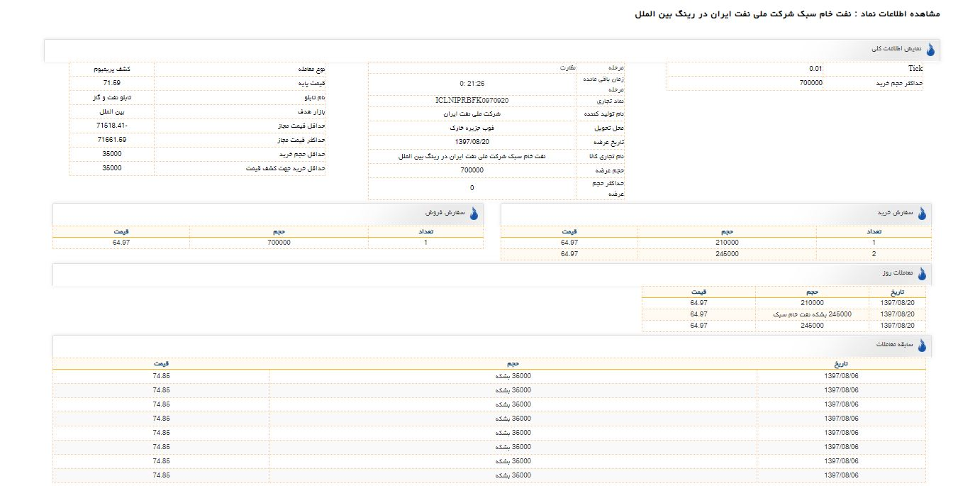Click the نام تولید کننده label
980x486 pixels.
click(605, 115)
